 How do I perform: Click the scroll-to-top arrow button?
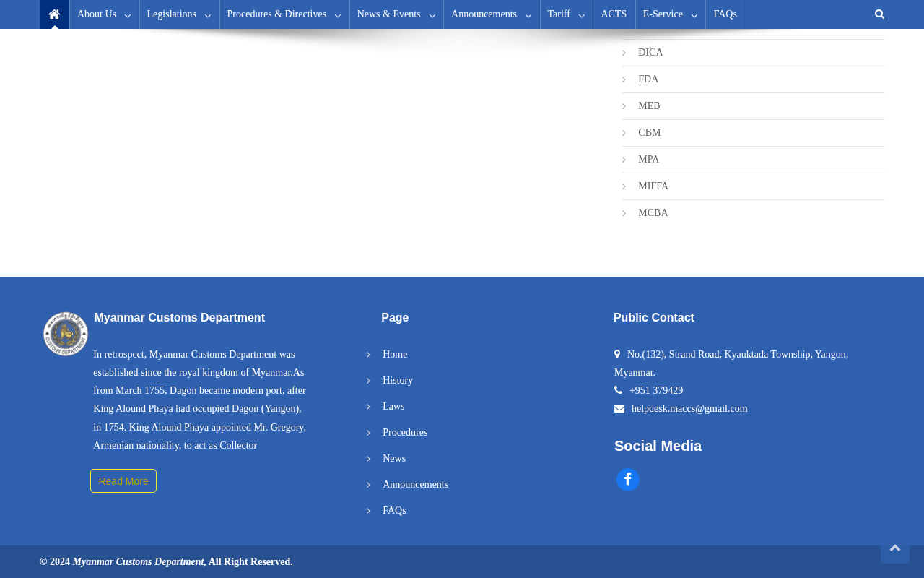(895, 549)
